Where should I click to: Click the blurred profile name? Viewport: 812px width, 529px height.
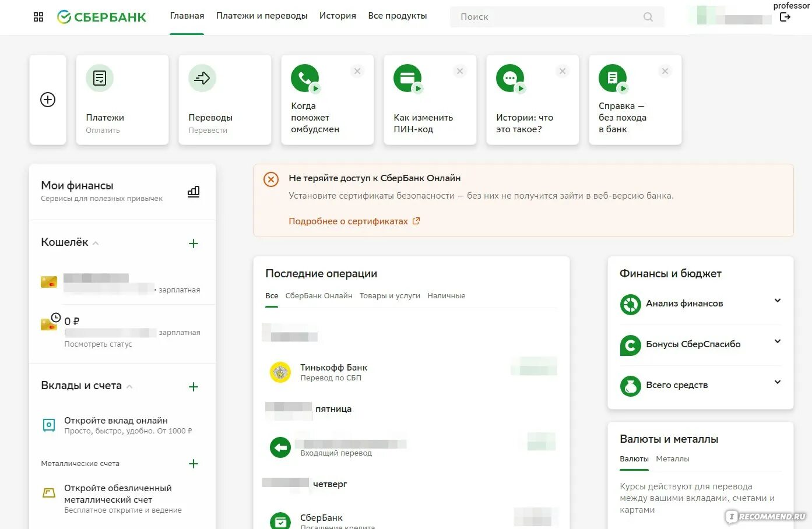pos(730,16)
